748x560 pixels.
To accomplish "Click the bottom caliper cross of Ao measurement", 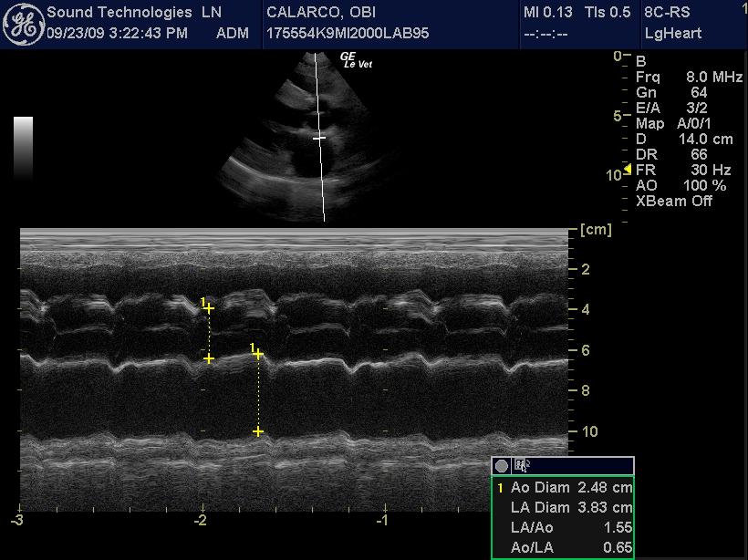I will 209,359.
